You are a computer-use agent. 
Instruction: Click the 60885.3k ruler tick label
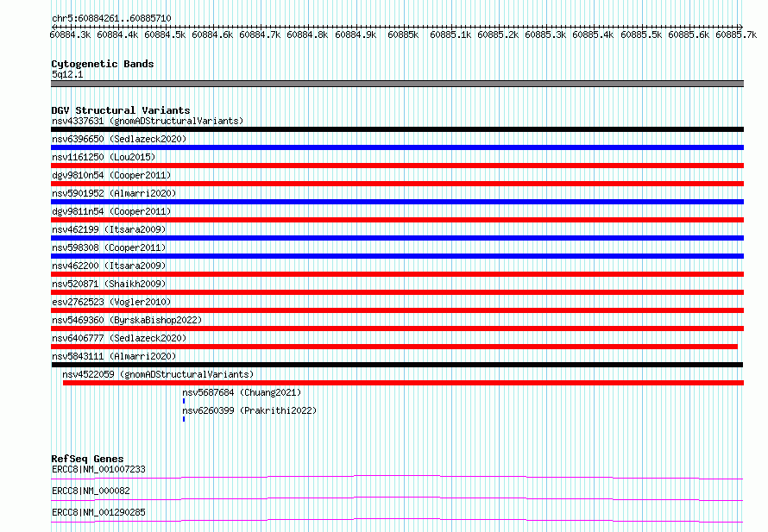coord(545,34)
